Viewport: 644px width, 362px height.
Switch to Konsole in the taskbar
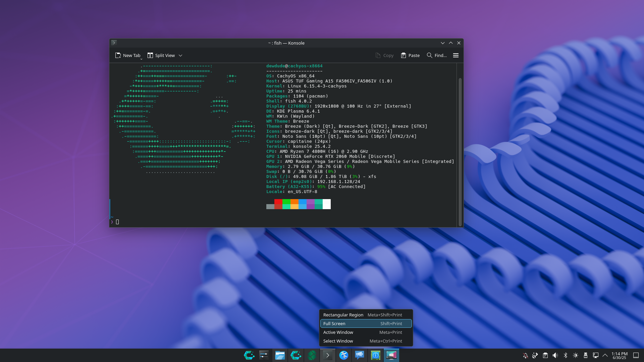(x=328, y=355)
